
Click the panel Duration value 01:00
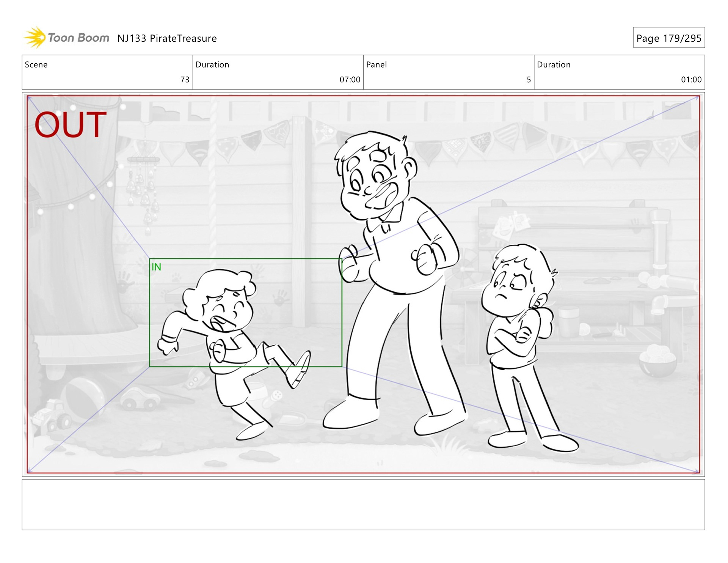[691, 80]
